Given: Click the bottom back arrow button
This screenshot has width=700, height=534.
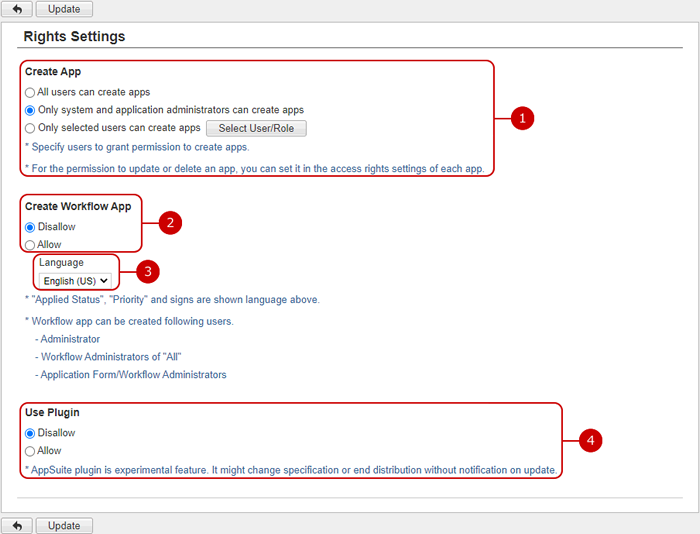Looking at the screenshot, I should 17,526.
